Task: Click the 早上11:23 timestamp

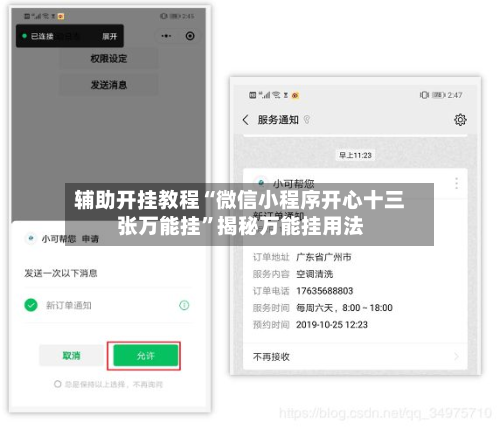Action: (355, 155)
